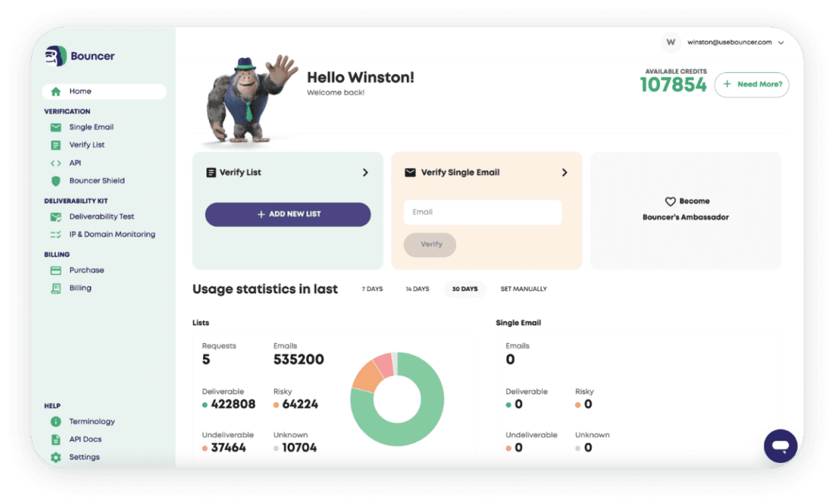
Task: Click the API code brackets icon
Action: coord(56,163)
